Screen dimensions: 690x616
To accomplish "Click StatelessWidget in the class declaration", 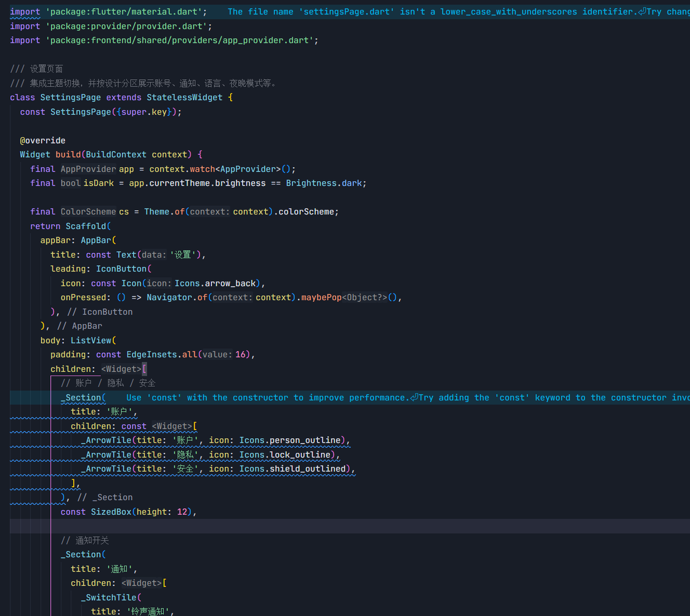I will pyautogui.click(x=184, y=98).
